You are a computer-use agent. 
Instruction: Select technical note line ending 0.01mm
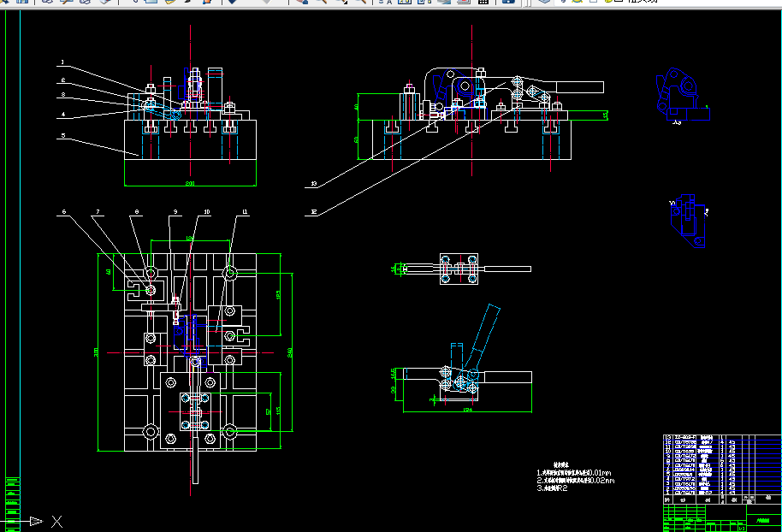point(573,473)
